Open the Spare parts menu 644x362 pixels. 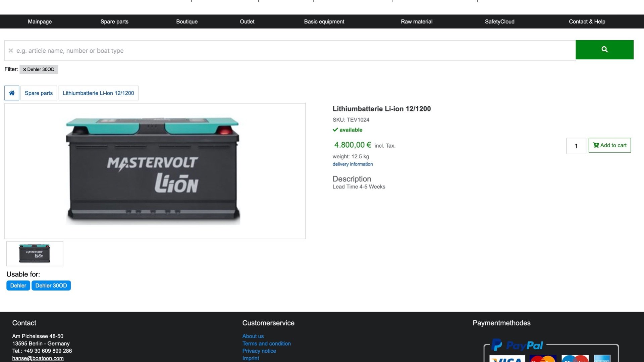(114, 21)
